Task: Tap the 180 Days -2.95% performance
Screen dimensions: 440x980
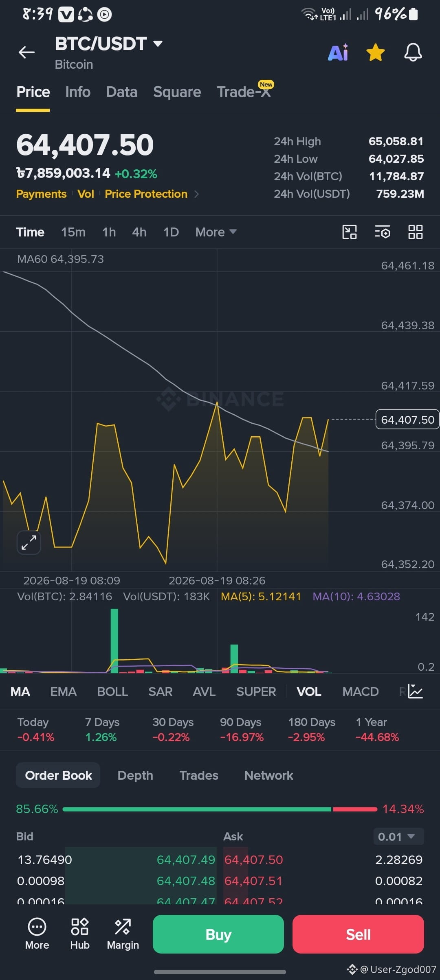Action: pos(312,729)
